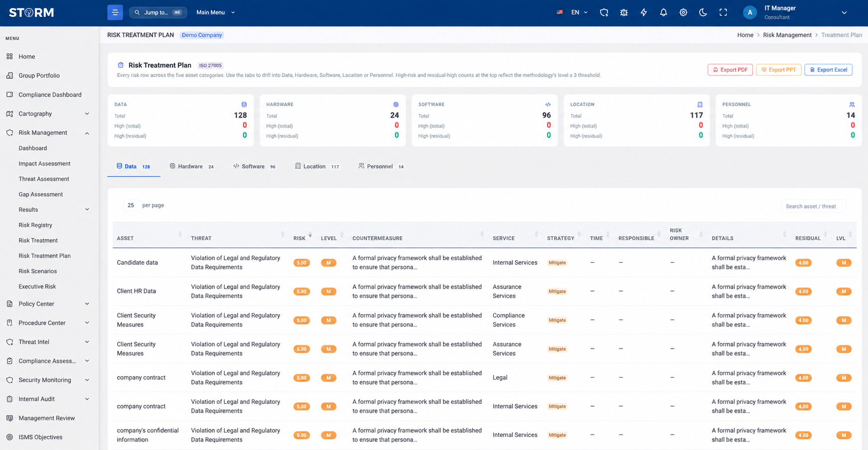The width and height of the screenshot is (868, 450).
Task: Open the Main Menu dropdown
Action: click(215, 12)
